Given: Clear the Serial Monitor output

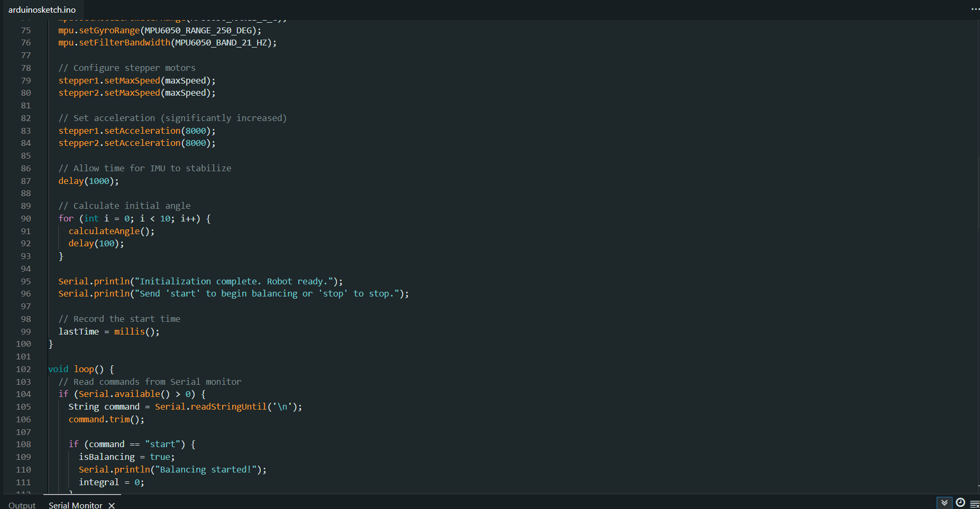Looking at the screenshot, I should 975,504.
